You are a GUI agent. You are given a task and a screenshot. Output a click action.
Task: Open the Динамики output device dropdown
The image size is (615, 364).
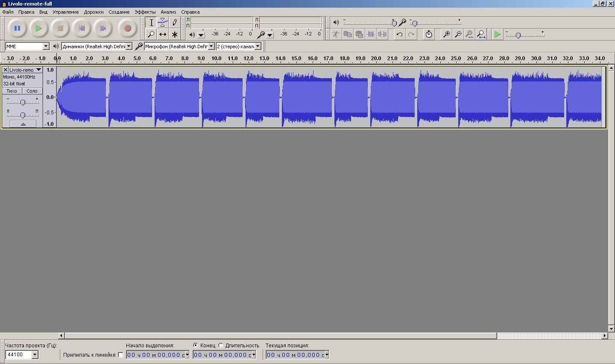click(x=129, y=46)
